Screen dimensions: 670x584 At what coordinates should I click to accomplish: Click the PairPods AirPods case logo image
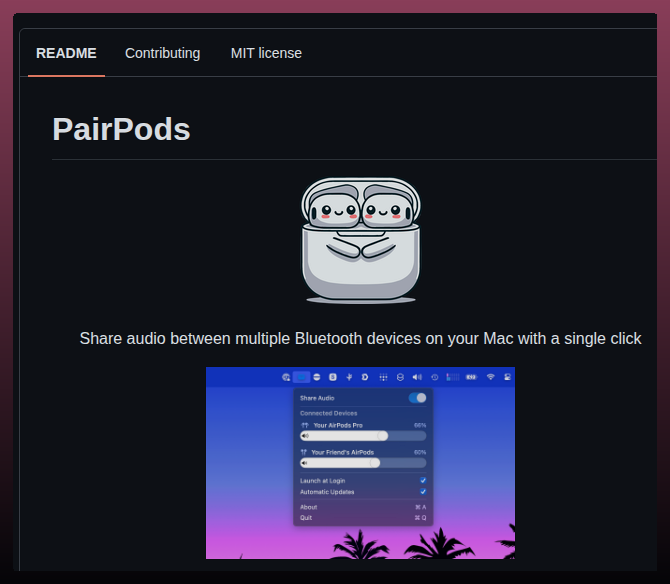361,241
